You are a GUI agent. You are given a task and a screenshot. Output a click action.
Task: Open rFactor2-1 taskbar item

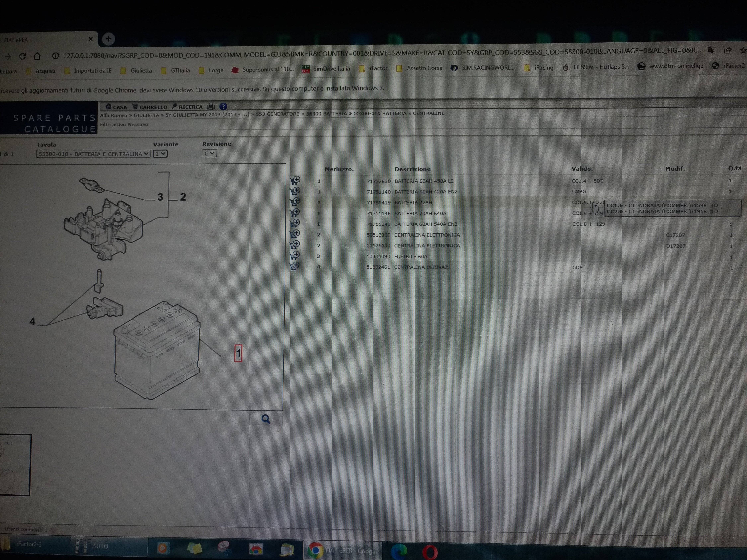(36, 545)
